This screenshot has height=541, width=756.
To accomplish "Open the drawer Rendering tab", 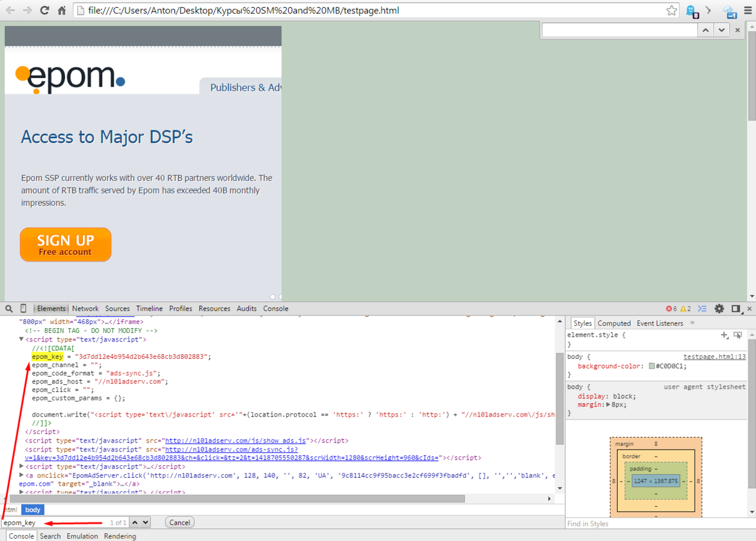I will [120, 536].
